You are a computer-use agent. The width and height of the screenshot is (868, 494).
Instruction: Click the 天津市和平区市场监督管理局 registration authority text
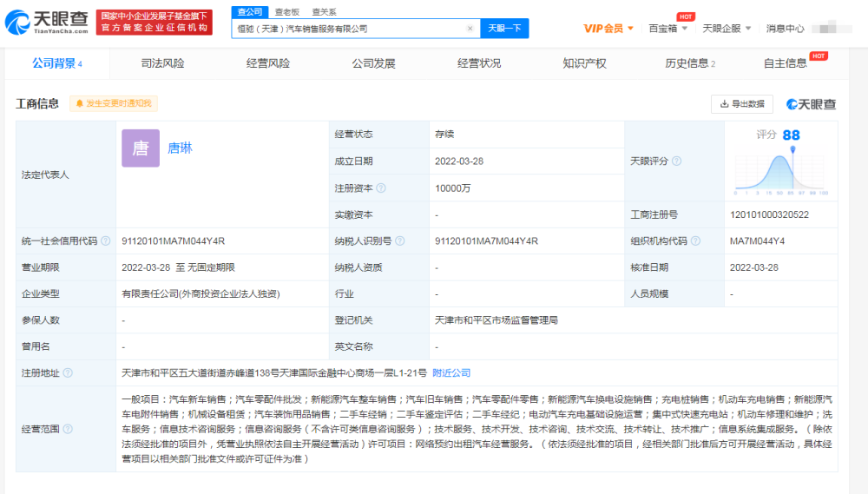(496, 320)
